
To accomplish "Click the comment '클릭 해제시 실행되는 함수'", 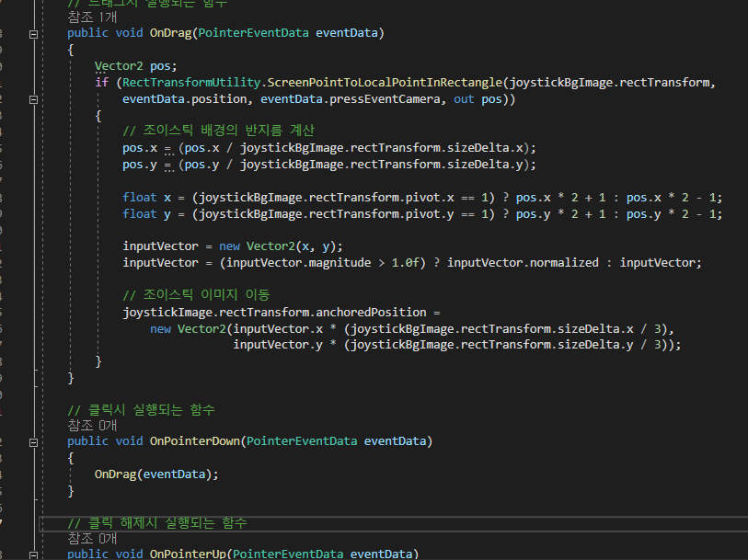I will (157, 523).
